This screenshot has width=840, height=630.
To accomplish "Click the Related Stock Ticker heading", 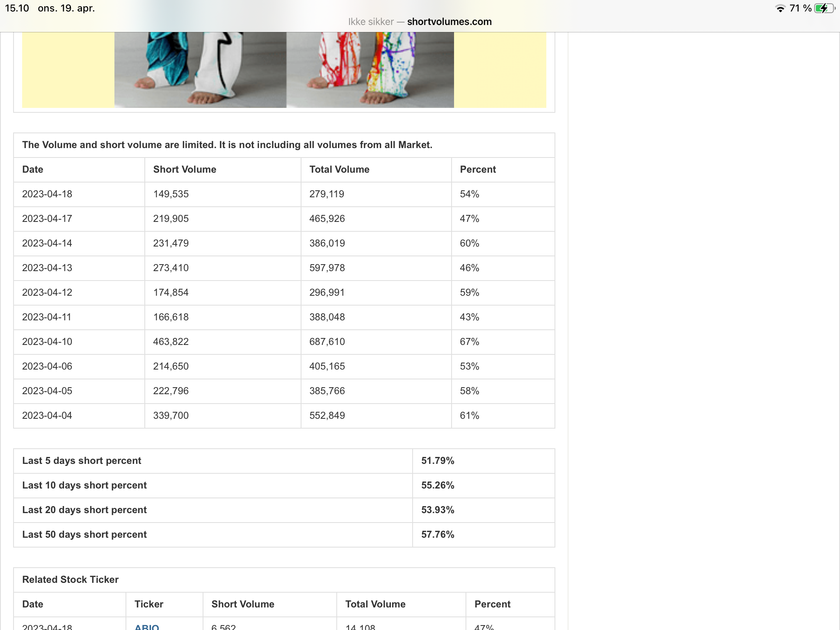I will (70, 580).
